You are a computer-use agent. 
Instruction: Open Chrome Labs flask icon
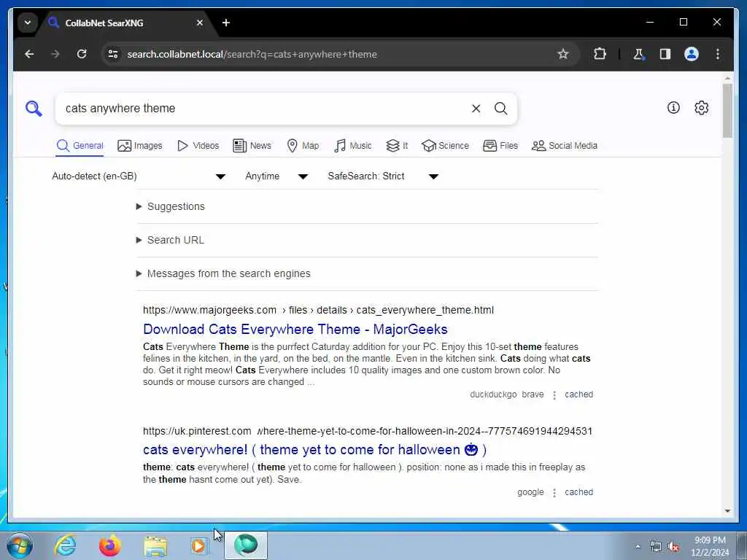pos(638,54)
